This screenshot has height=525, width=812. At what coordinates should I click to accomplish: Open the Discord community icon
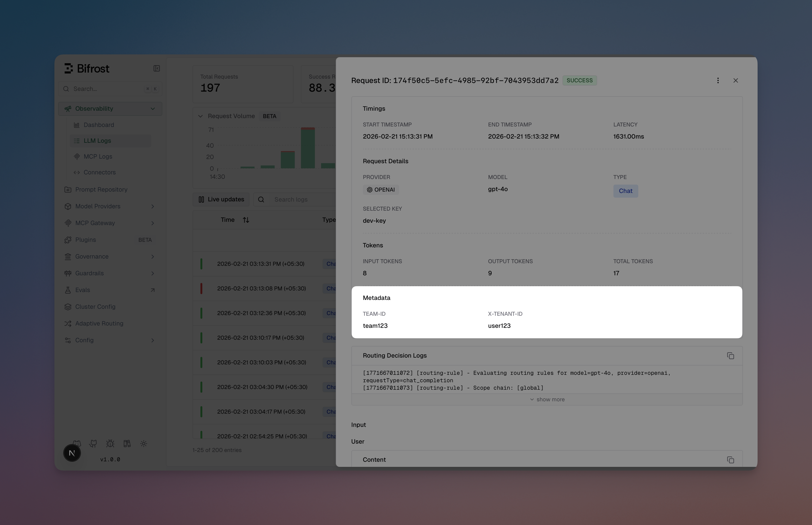(77, 443)
